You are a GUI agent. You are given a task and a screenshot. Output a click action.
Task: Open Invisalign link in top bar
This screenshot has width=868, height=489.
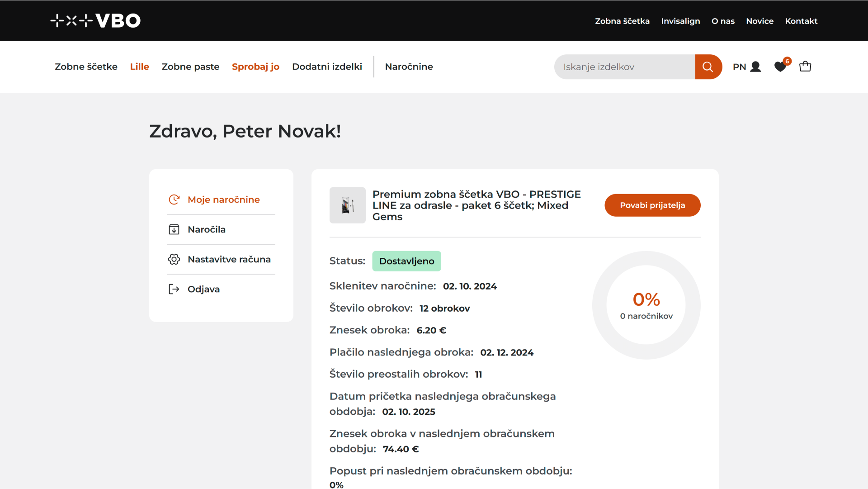tap(680, 21)
